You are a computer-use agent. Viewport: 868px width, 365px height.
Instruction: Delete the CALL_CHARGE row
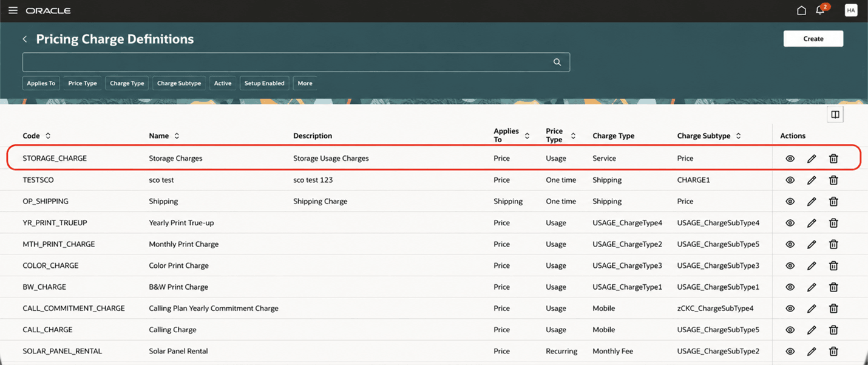point(833,330)
